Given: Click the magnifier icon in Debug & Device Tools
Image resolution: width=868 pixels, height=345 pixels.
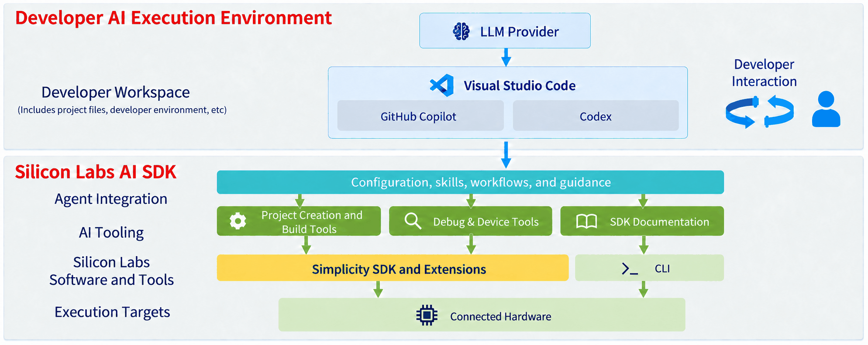Looking at the screenshot, I should 413,221.
